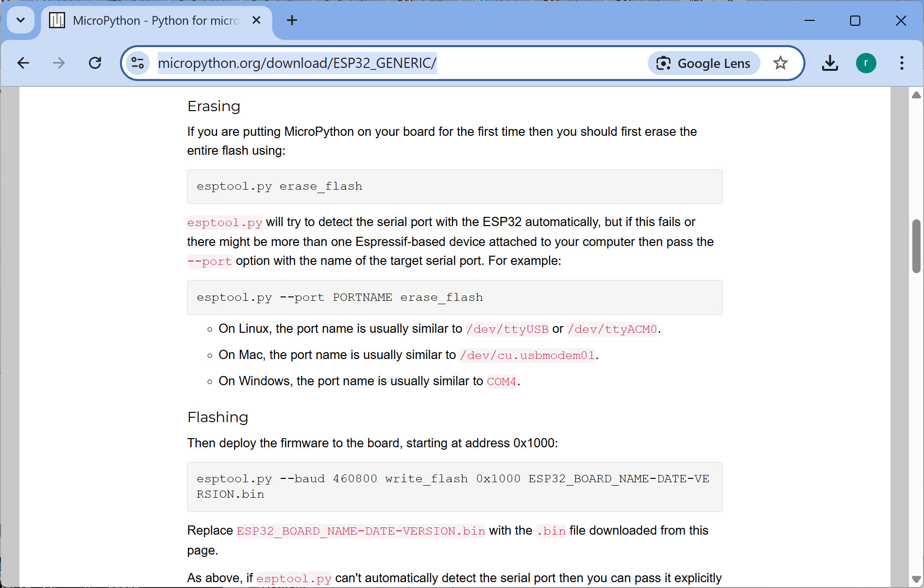
Task: Click scrollbar up arrow
Action: [916, 95]
